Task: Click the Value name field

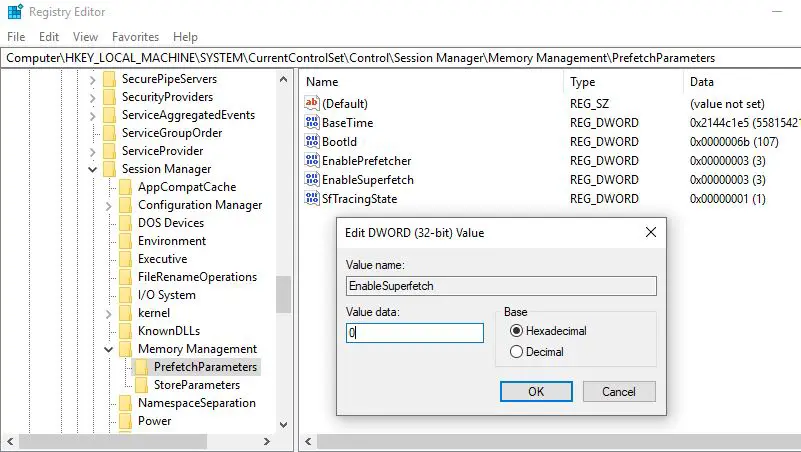Action: coord(501,286)
